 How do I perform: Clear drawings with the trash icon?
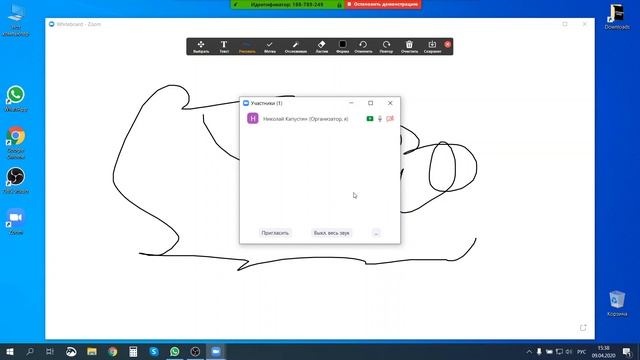[x=409, y=47]
